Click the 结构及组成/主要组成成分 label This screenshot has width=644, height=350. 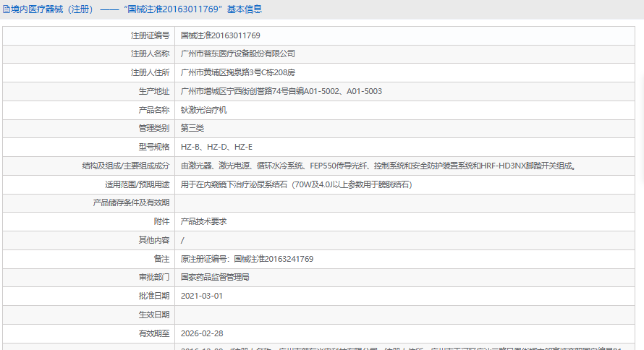point(126,166)
